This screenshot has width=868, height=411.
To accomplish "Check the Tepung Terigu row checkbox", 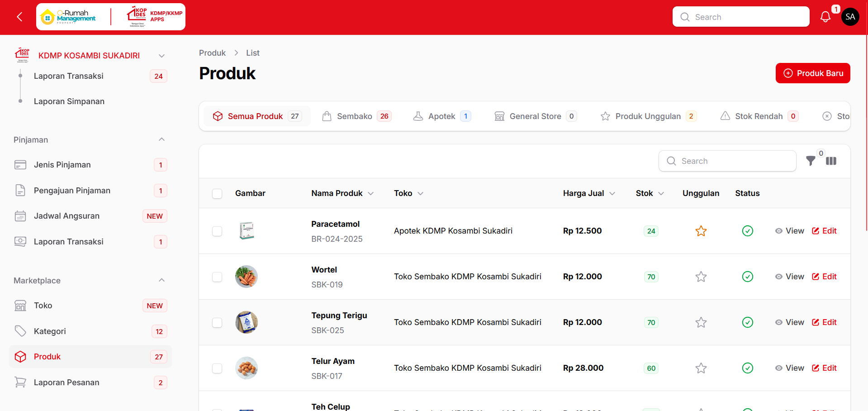I will pos(217,323).
